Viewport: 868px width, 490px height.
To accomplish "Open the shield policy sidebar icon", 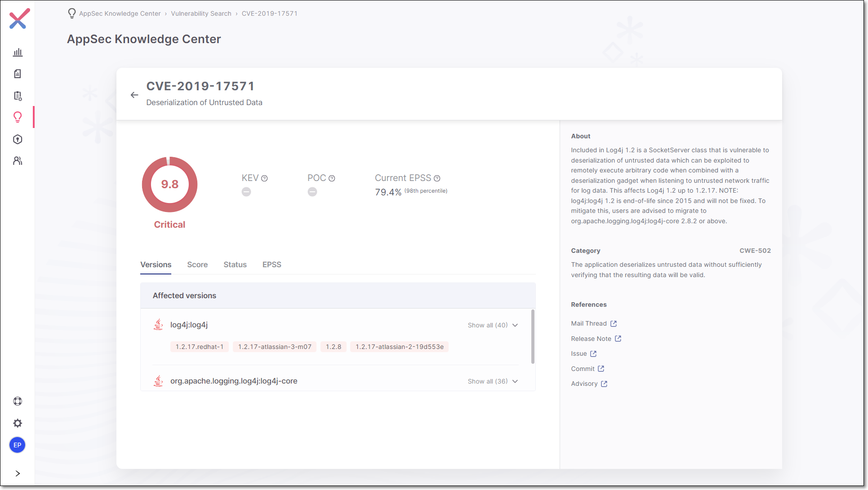I will (x=18, y=139).
